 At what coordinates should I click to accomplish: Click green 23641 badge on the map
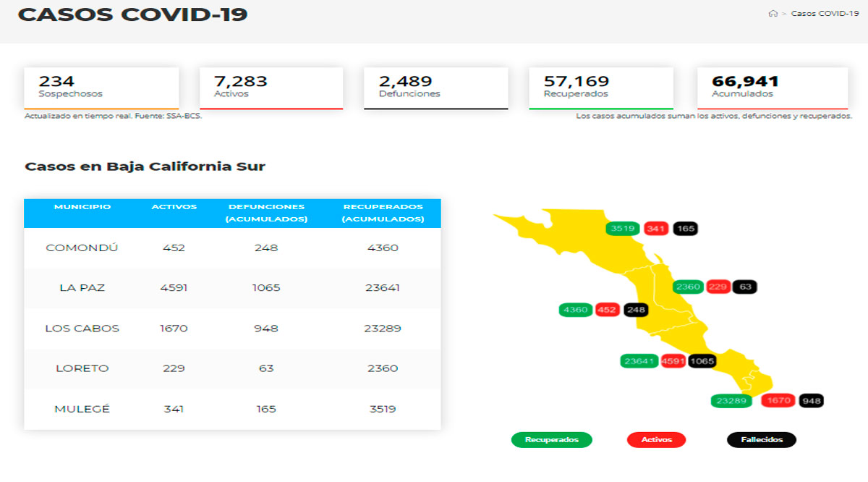tap(639, 360)
